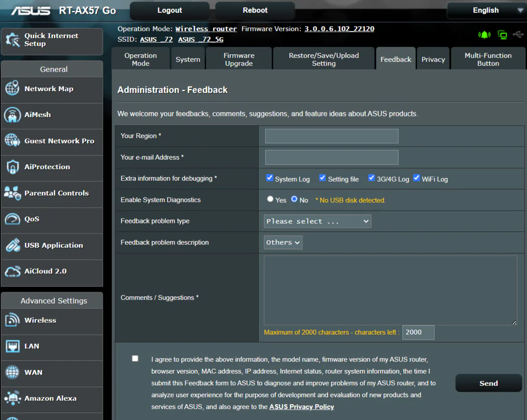
Task: Open the ASUS Privacy Policy link
Action: click(x=301, y=406)
